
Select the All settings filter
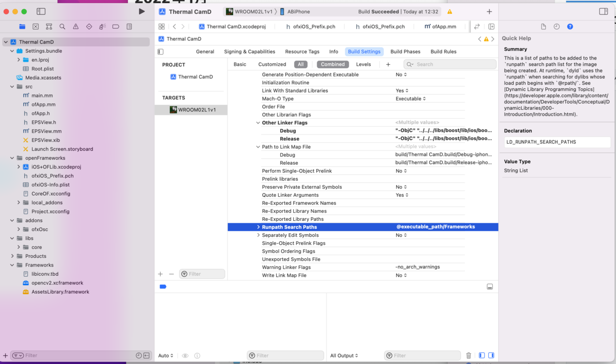click(x=301, y=64)
